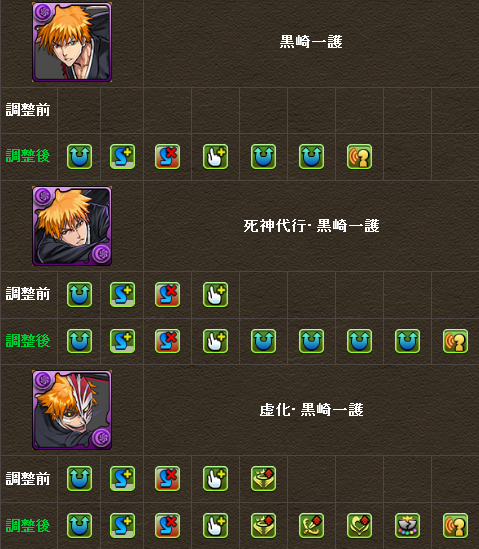Click the heart-shaped killer icon in 虚化's 調整後 row

[359, 526]
